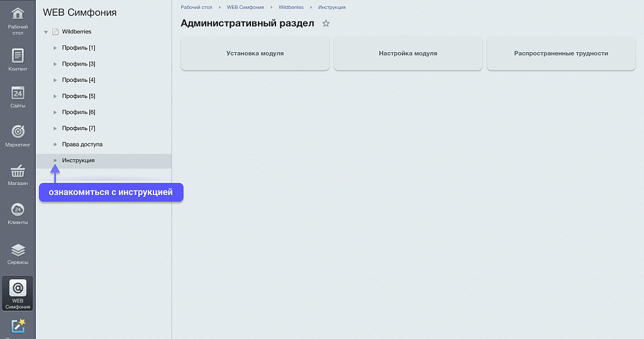Open Распространенные трудности section

[560, 53]
